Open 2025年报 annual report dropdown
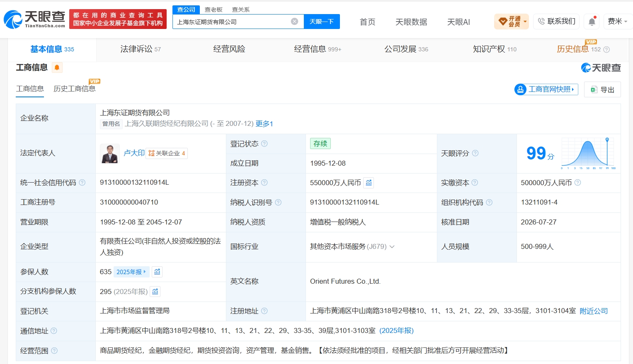 [x=131, y=272]
